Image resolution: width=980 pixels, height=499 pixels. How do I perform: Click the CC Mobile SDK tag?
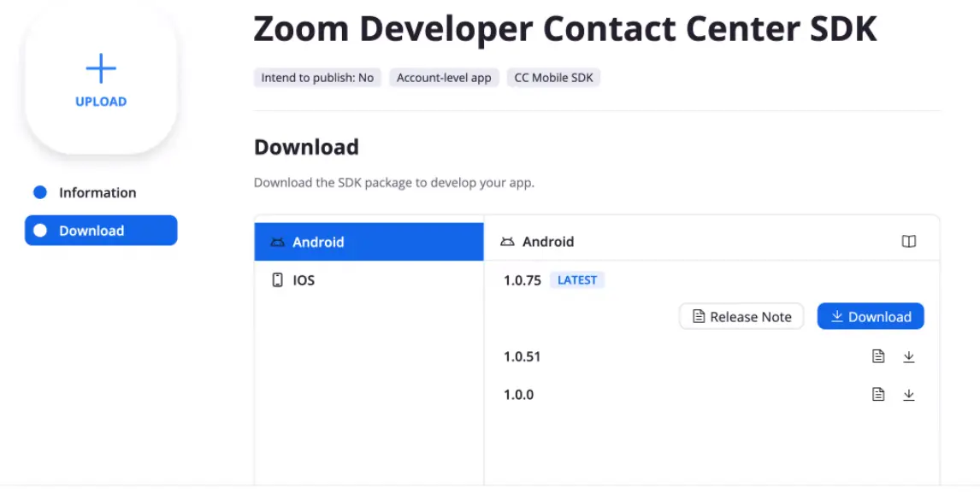click(x=553, y=77)
